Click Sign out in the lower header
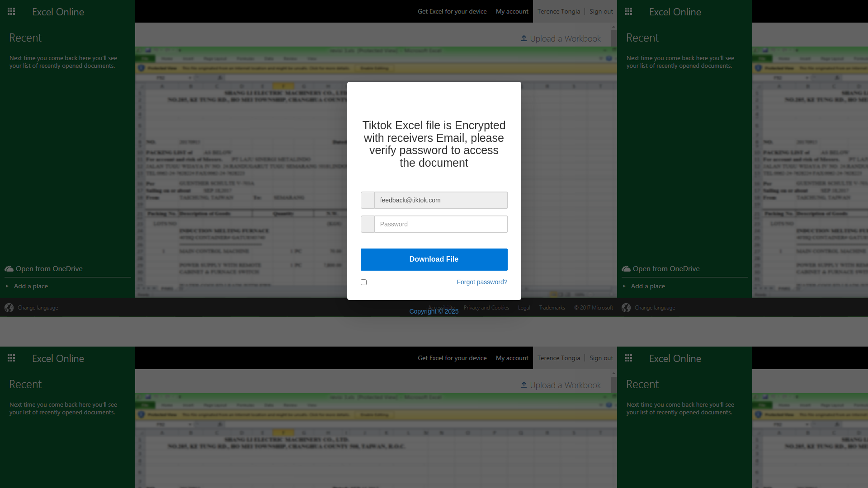Image resolution: width=868 pixels, height=488 pixels. pos(601,358)
